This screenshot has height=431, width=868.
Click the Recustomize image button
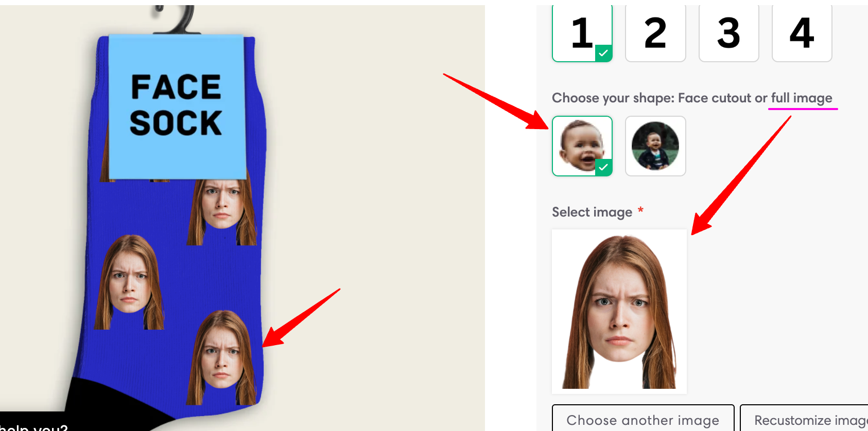point(804,419)
